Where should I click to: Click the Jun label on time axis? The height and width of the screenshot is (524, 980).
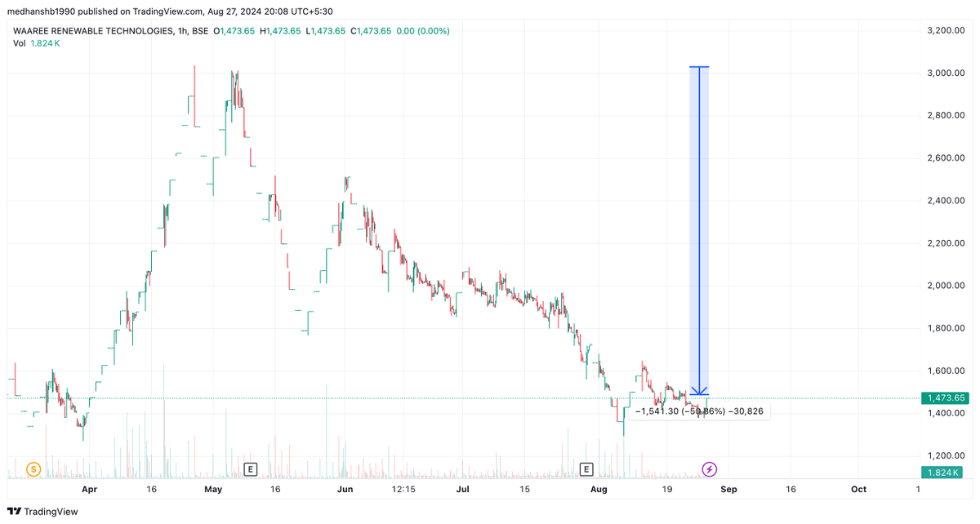[345, 489]
